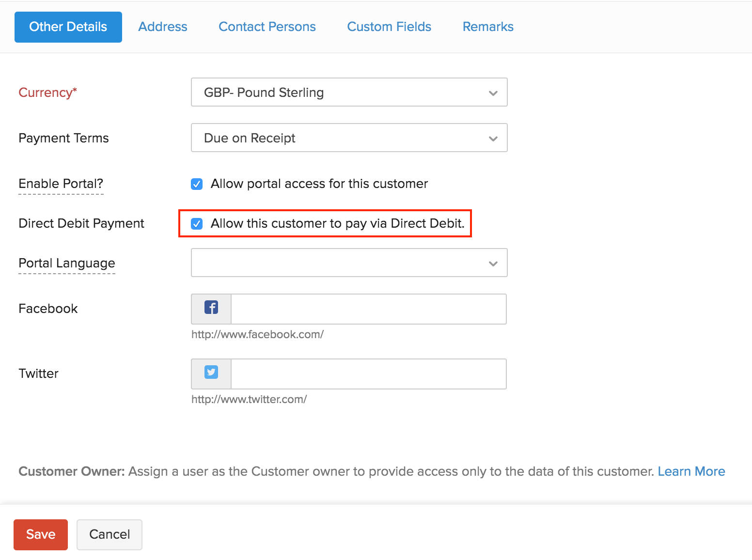Screen dimensions: 752x560
Task: Click the Twitter bird icon
Action: (x=211, y=373)
